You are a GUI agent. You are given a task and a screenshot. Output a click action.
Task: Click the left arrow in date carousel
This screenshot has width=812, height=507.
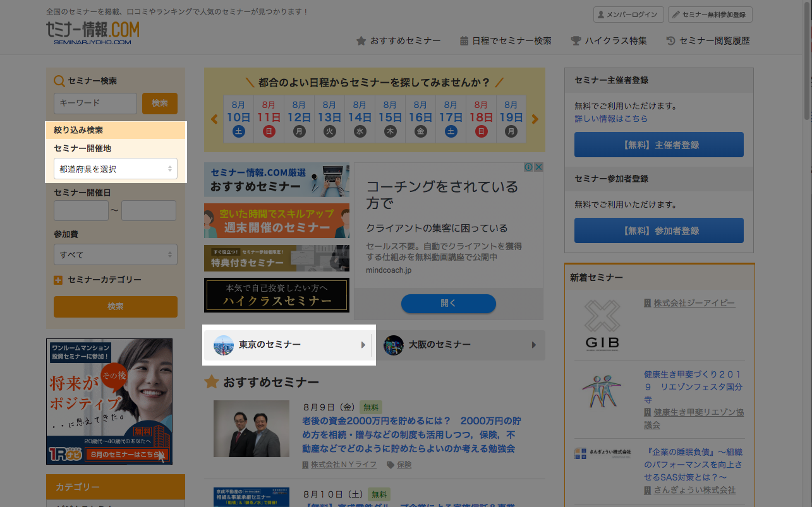(214, 119)
